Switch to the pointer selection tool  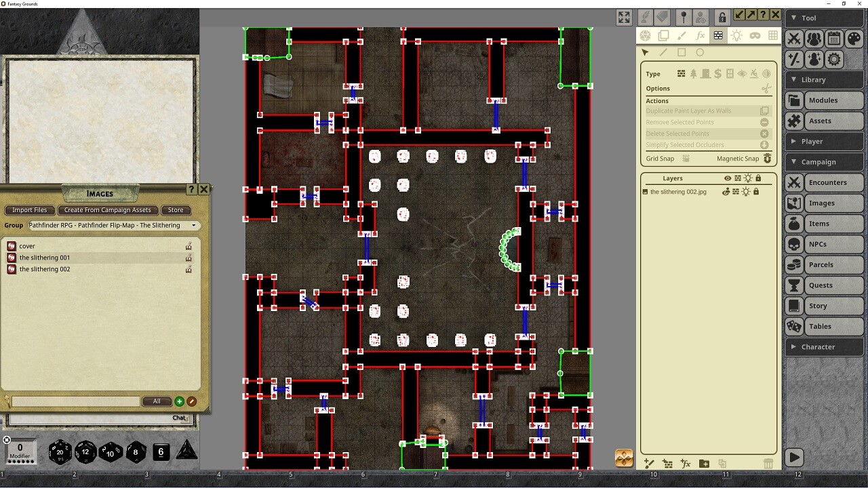click(x=645, y=52)
